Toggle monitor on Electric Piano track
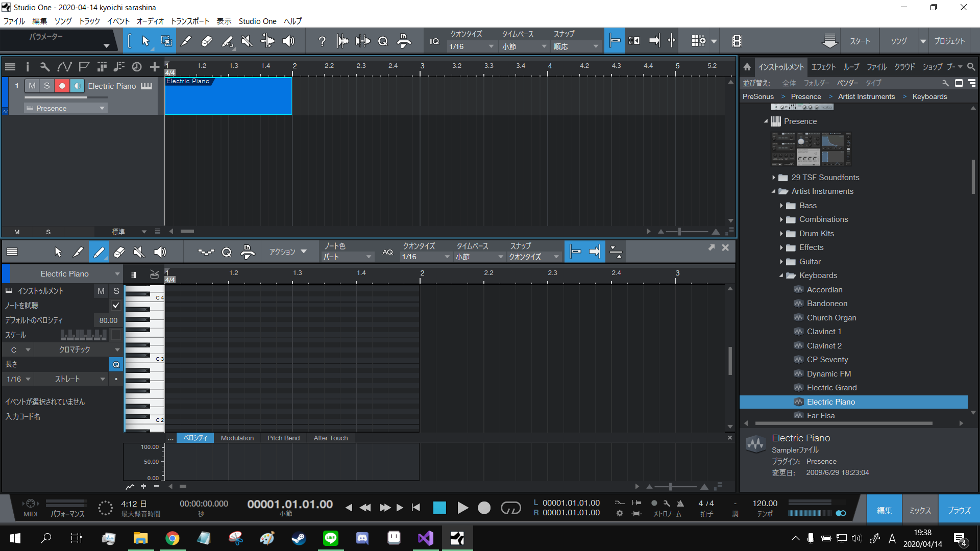 (77, 86)
